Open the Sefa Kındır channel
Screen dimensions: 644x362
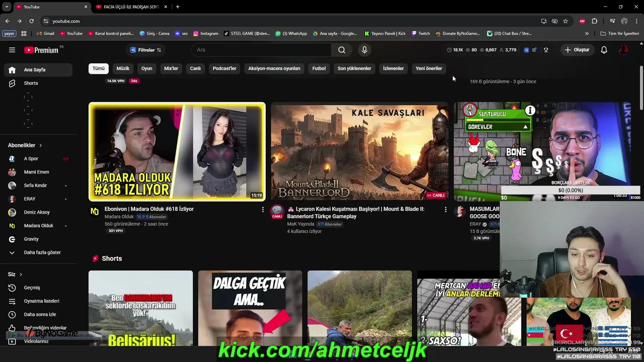(x=38, y=186)
